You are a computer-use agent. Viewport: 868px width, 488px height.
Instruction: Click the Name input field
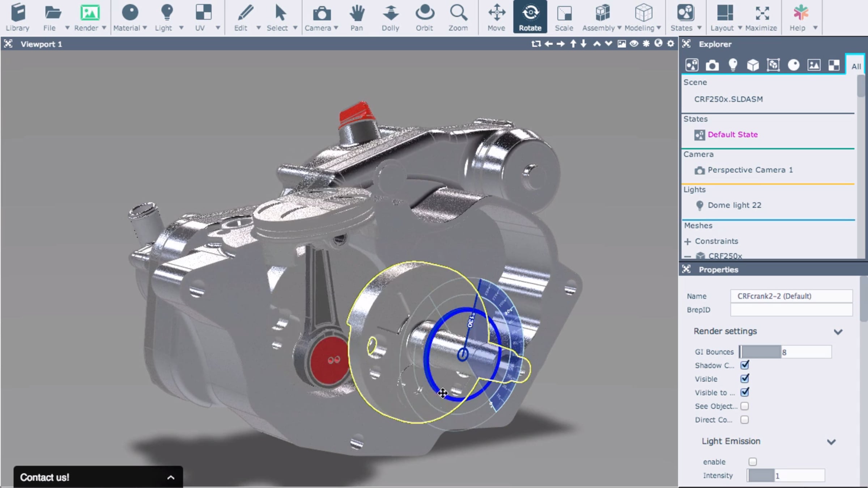[791, 296]
